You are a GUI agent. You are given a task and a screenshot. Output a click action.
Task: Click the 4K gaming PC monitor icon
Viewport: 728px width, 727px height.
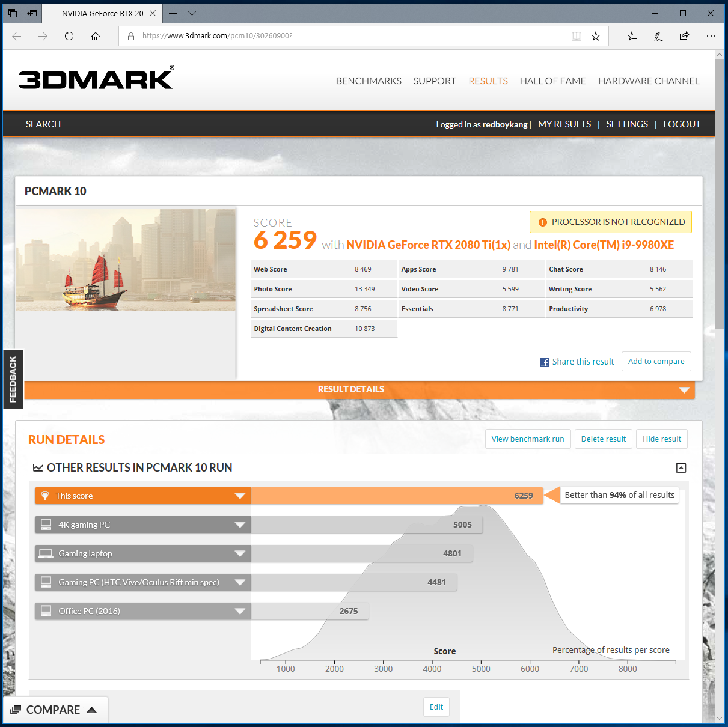(x=46, y=525)
